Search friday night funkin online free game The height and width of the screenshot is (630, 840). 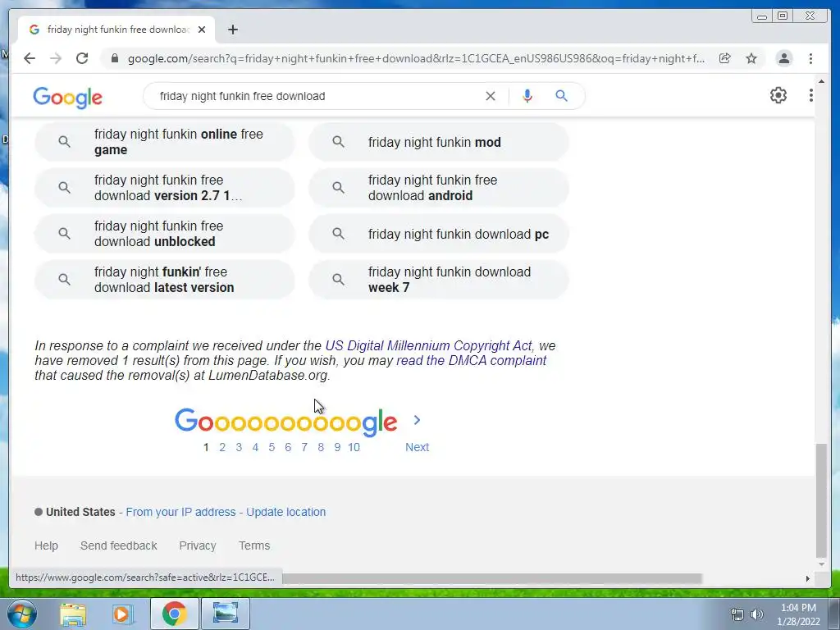pyautogui.click(x=164, y=142)
